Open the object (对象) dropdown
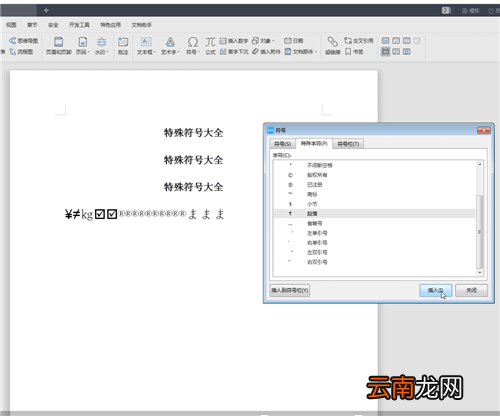This screenshot has height=416, width=500. 263,41
